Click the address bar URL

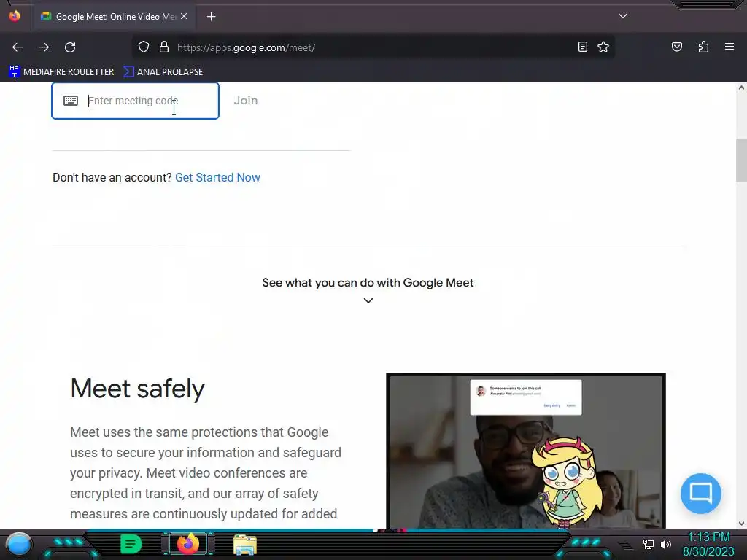pyautogui.click(x=246, y=47)
